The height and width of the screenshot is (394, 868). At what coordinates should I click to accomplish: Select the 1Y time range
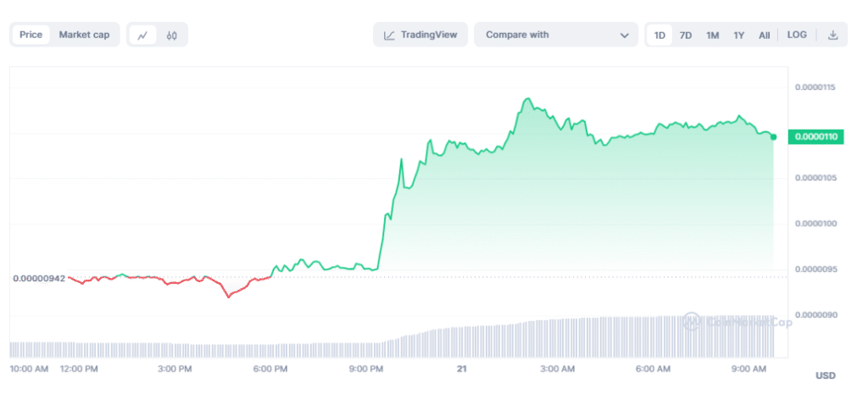point(739,35)
